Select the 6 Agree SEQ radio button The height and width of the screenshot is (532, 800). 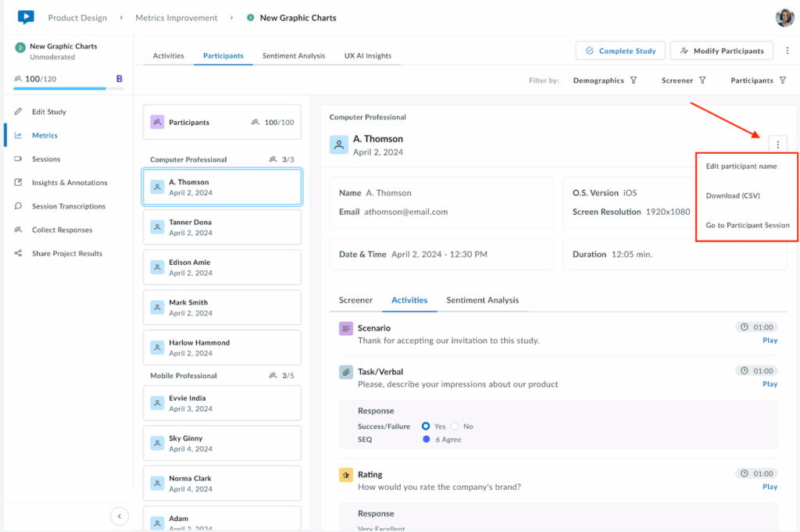pyautogui.click(x=426, y=440)
